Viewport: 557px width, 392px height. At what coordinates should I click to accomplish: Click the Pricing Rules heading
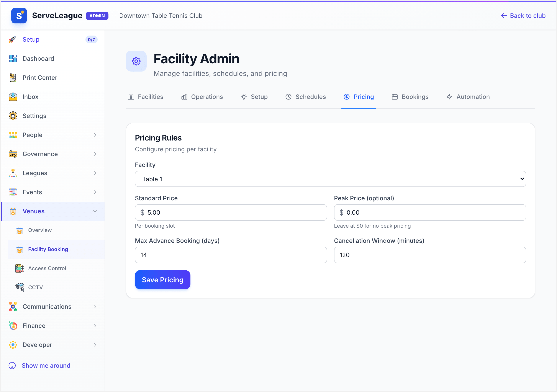158,138
